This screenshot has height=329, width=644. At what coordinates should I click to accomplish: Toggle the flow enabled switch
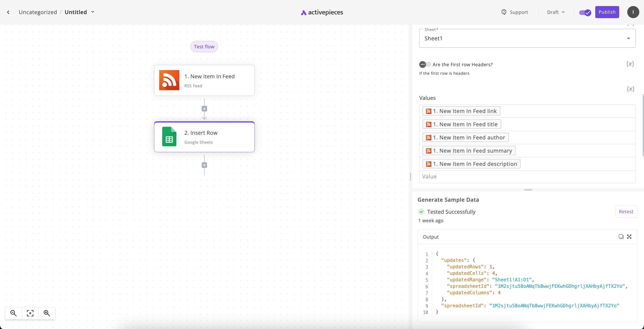[x=585, y=12]
